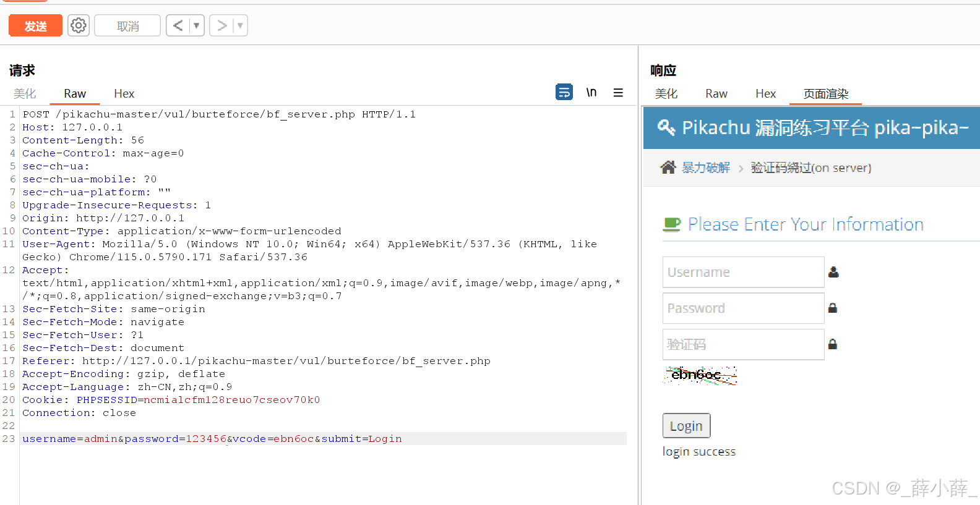Image resolution: width=980 pixels, height=505 pixels.
Task: Click the lock icon beside Password
Action: click(x=833, y=308)
